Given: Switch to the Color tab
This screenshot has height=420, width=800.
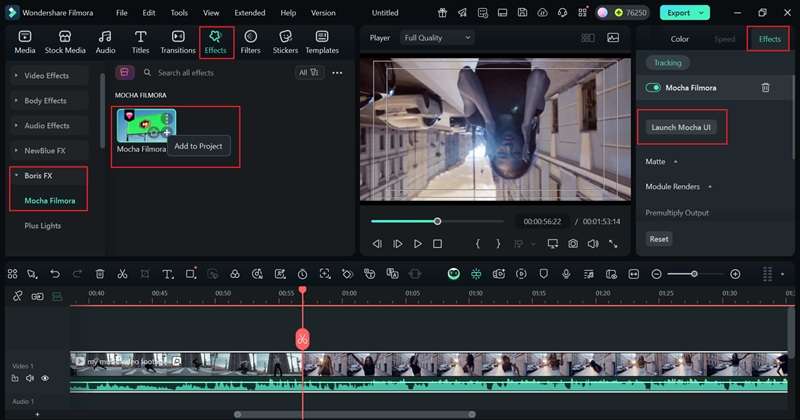Looking at the screenshot, I should [679, 39].
